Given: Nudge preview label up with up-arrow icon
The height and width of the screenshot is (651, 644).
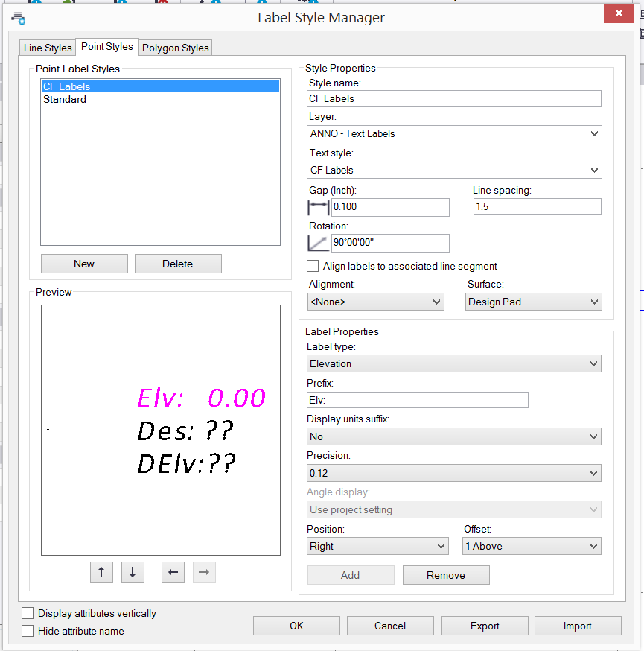Looking at the screenshot, I should (101, 572).
